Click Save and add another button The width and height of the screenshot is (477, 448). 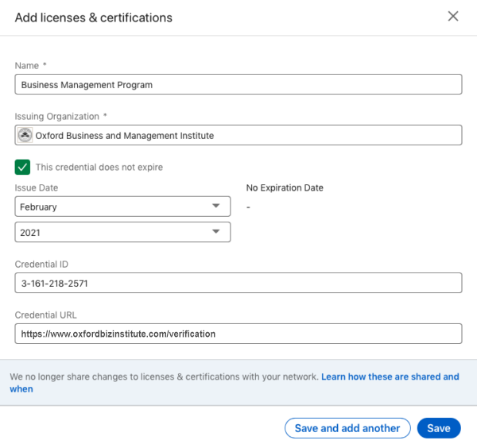[x=347, y=428]
